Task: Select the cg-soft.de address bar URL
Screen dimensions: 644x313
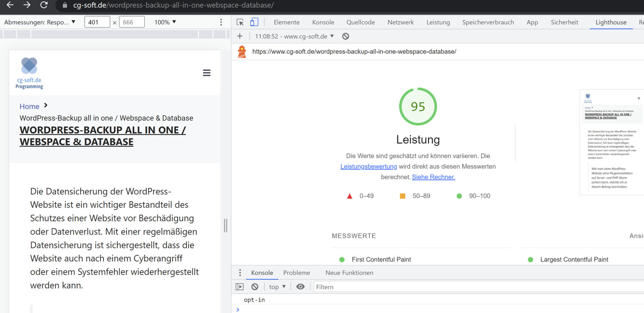Action: 173,5
